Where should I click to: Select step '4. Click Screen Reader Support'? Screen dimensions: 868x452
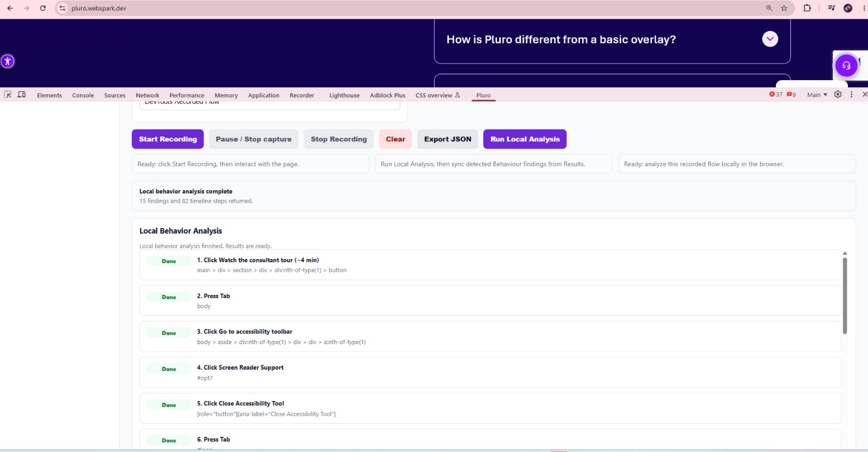click(x=490, y=372)
